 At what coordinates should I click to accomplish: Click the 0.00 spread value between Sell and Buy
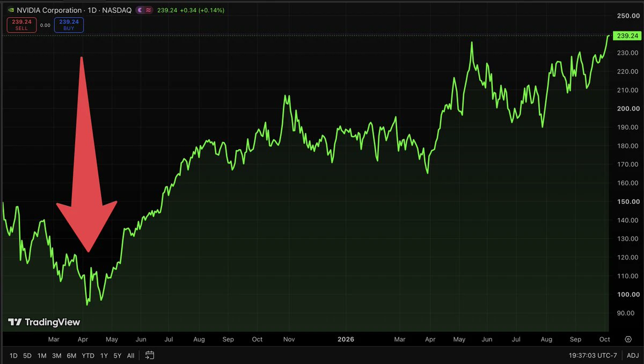pyautogui.click(x=45, y=25)
